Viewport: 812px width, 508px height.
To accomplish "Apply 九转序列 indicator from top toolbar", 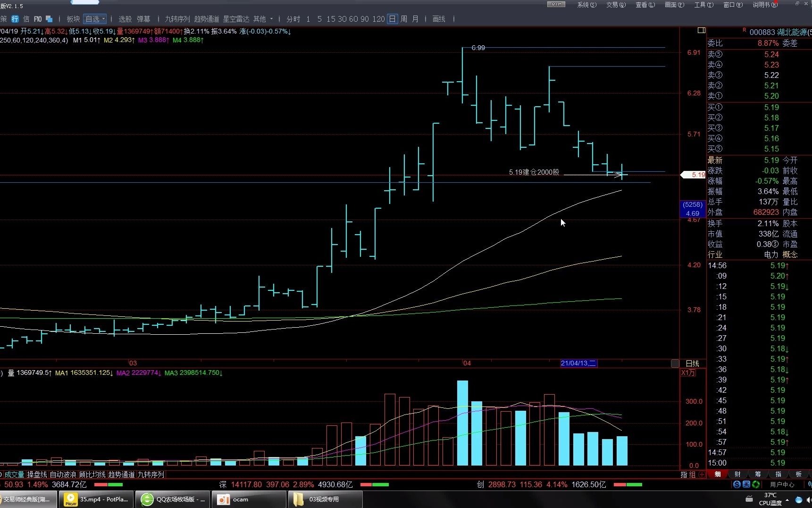I will 177,19.
